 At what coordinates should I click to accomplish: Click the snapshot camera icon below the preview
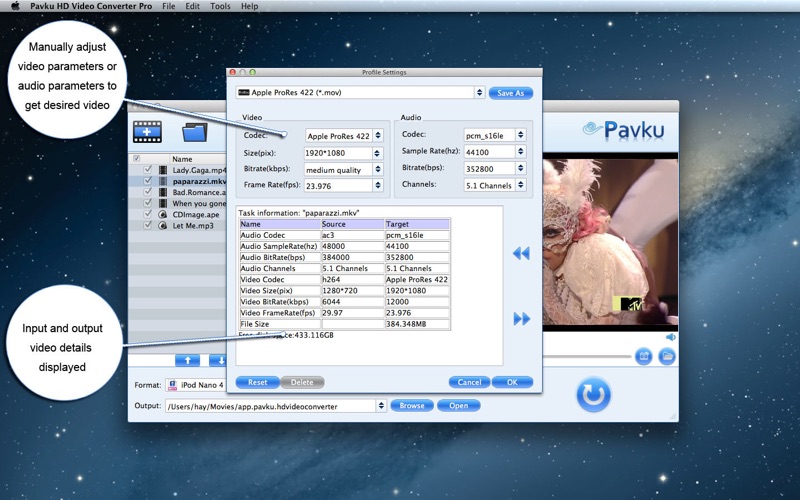click(644, 356)
